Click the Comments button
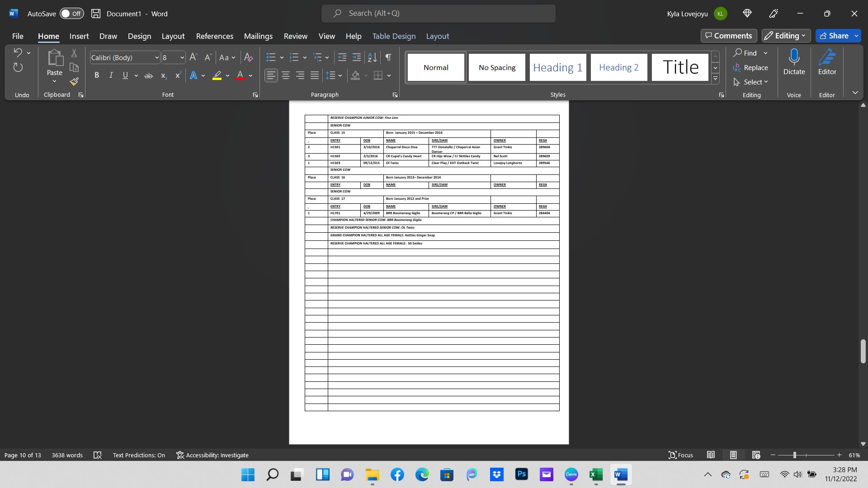This screenshot has height=488, width=868. coord(728,36)
